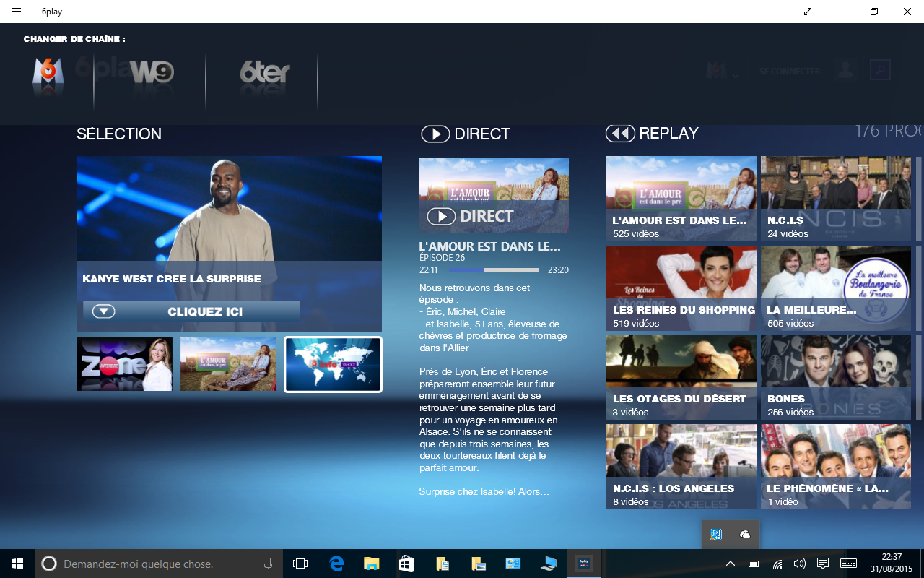
Task: Open N.C.I.S replay with 24 vidéos
Action: [836, 199]
